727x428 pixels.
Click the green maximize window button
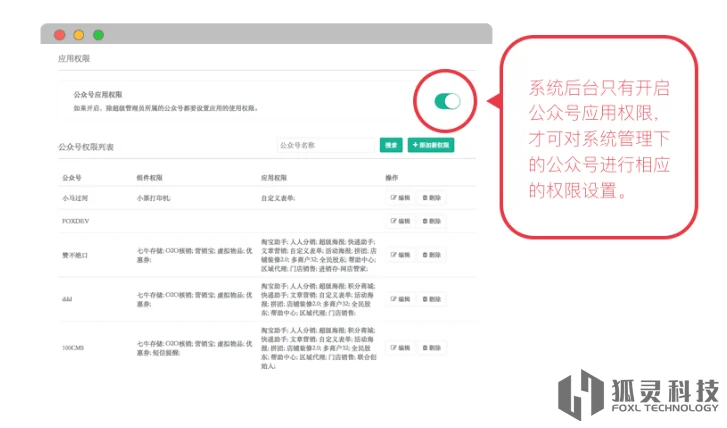[98, 35]
